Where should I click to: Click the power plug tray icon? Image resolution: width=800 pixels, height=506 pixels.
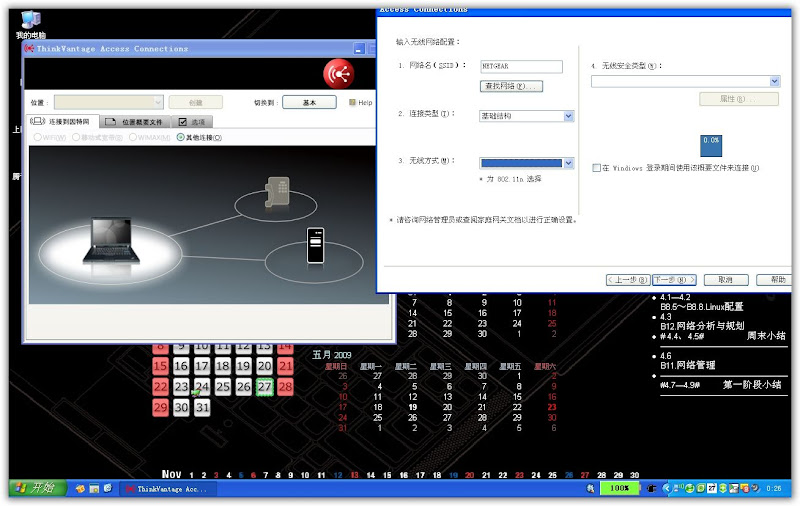tap(652, 488)
